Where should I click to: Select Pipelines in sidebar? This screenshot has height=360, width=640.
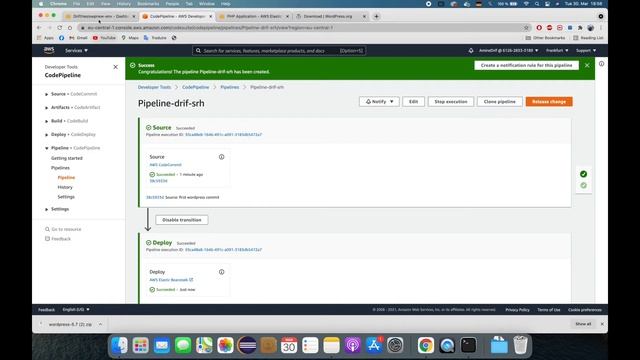(60, 168)
